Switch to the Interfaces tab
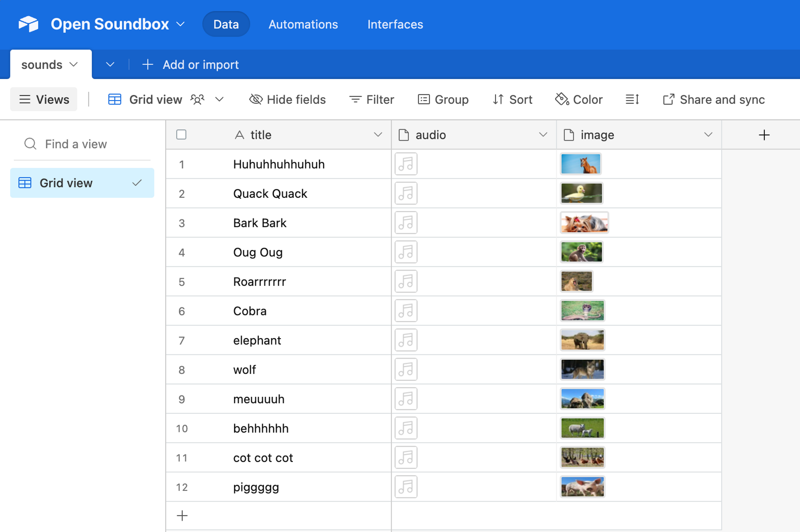 (395, 24)
